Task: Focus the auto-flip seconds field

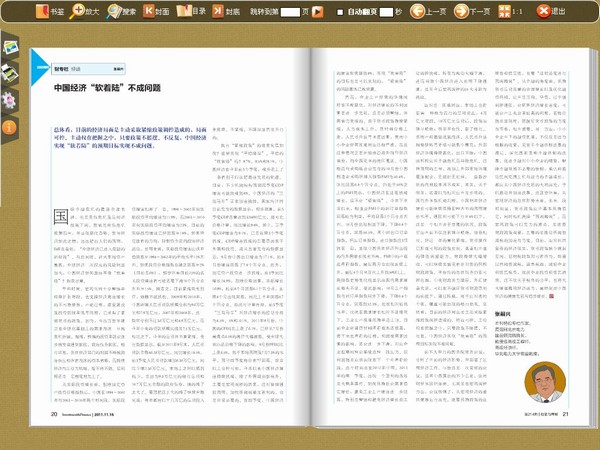Action: tap(386, 12)
